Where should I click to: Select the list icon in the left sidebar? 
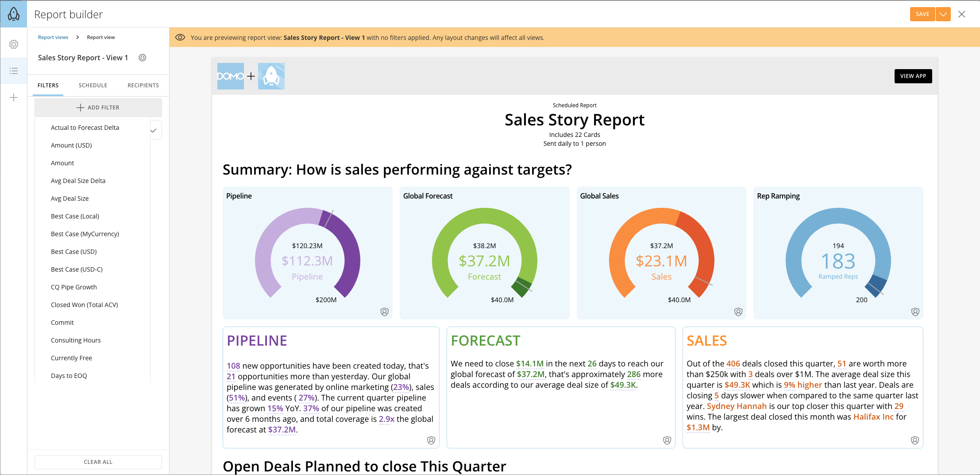(14, 71)
